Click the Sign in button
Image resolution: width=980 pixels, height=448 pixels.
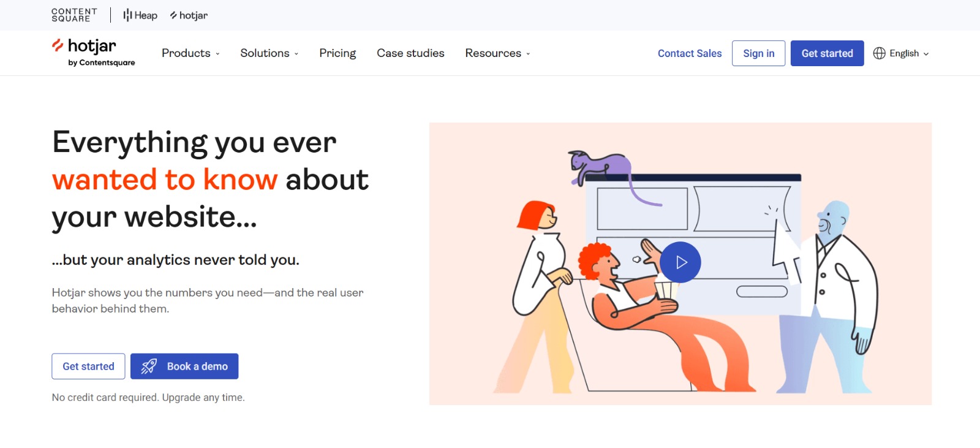(758, 53)
